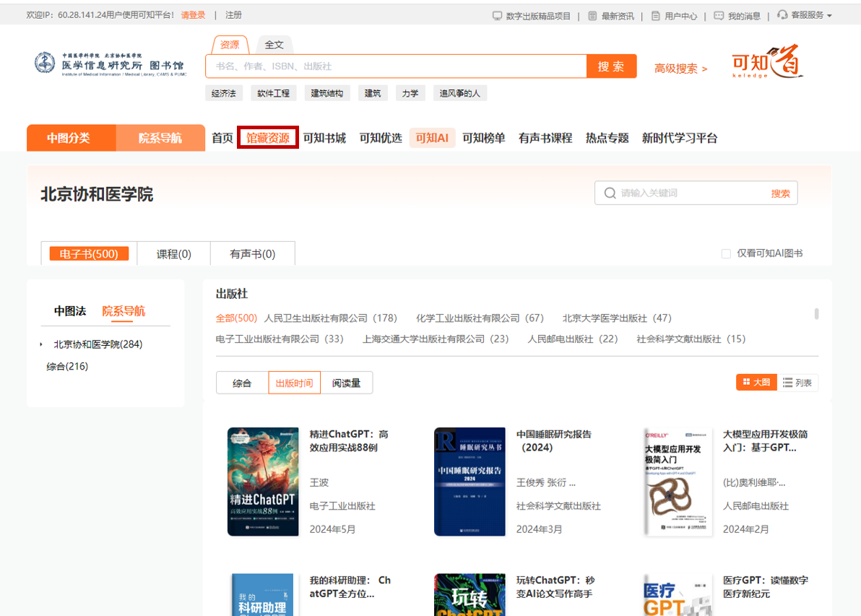Image resolution: width=861 pixels, height=616 pixels.
Task: Open the 电子书(500) tab
Action: coord(89,253)
